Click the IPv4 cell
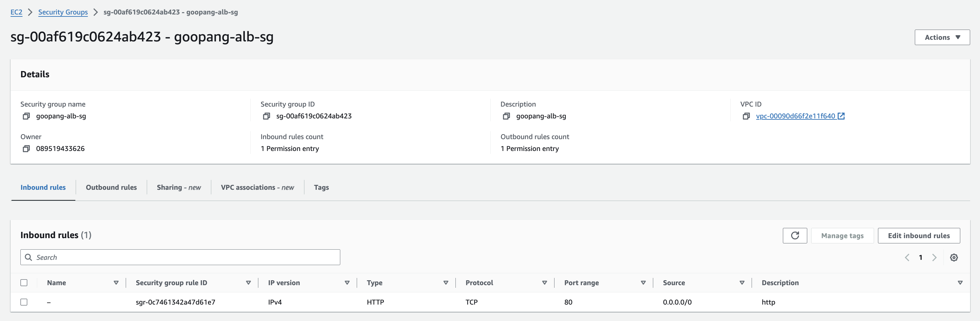 point(275,302)
